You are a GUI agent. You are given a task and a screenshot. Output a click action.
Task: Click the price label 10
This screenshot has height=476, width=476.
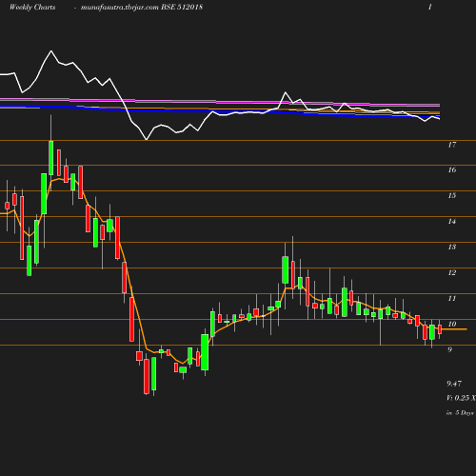(x=452, y=324)
